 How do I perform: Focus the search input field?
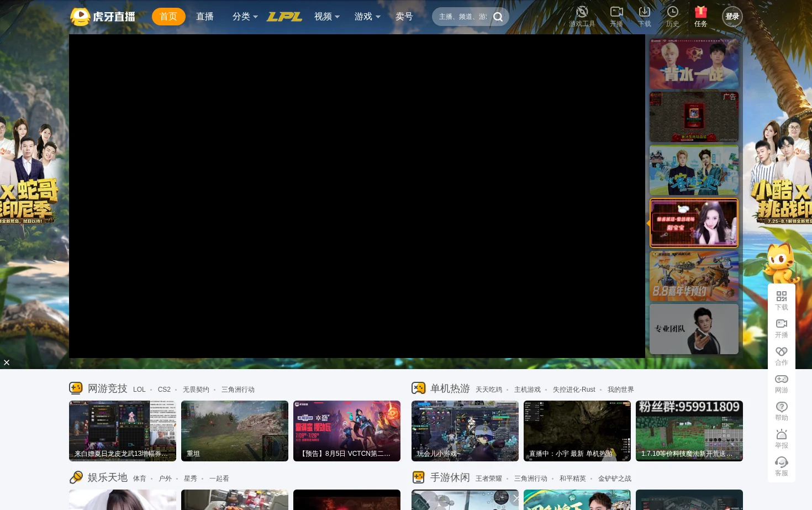[x=463, y=17]
